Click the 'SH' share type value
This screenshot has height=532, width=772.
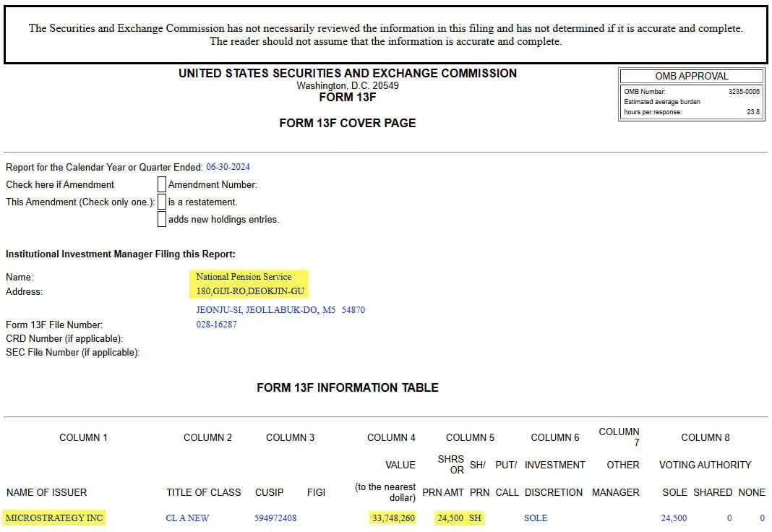click(x=475, y=518)
